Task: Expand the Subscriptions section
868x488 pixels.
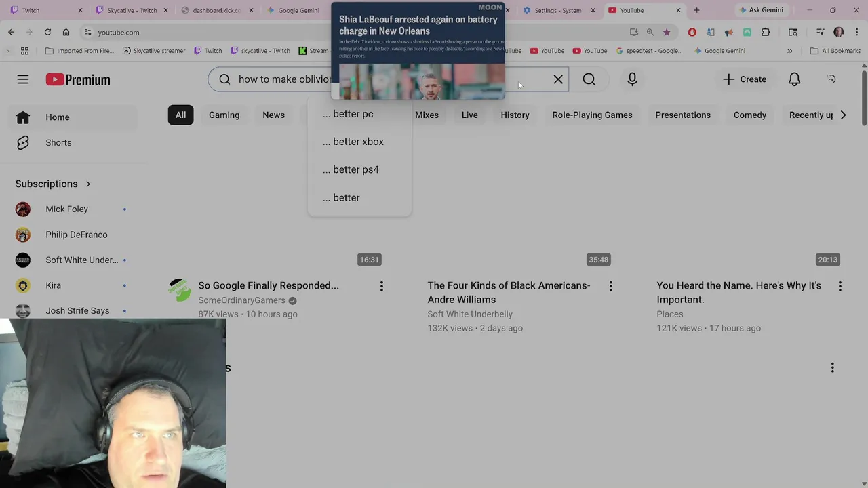Action: [x=54, y=184]
